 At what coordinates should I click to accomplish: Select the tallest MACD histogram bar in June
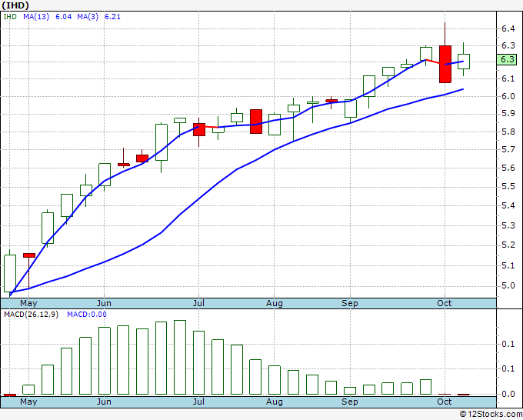[180, 357]
